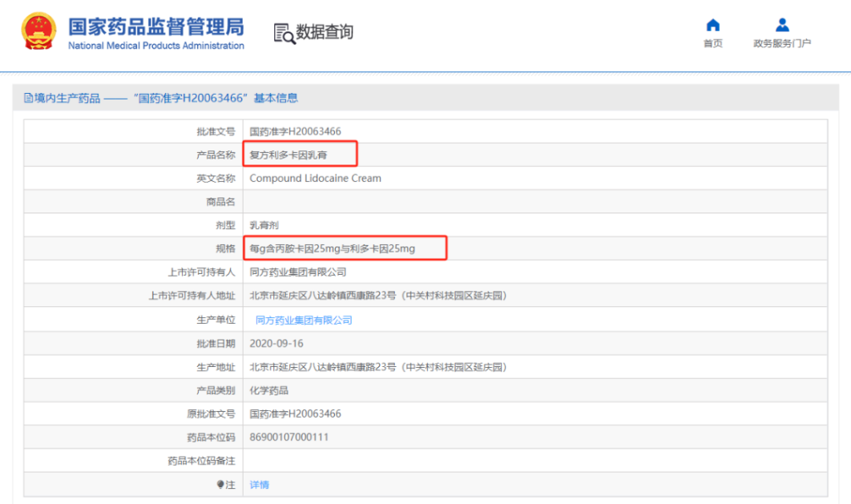Open the 详情 link in the notes row
Image resolution: width=851 pixels, height=504 pixels.
coord(259,485)
